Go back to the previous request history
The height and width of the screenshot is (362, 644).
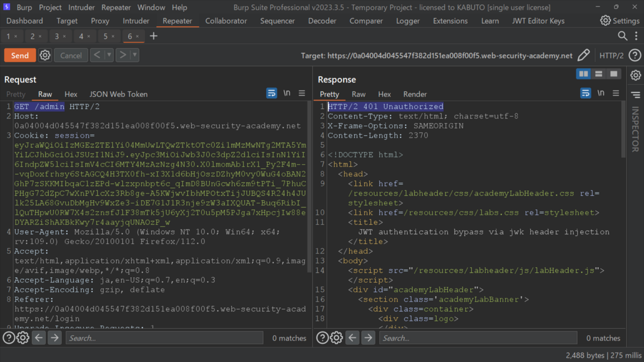coord(97,55)
